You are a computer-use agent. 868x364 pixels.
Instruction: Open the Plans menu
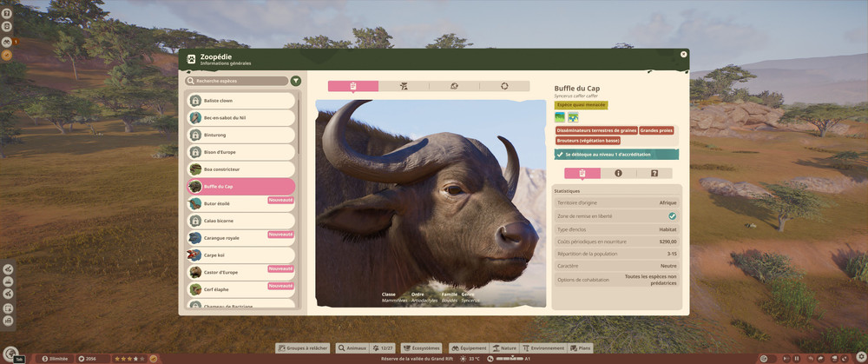[580, 348]
